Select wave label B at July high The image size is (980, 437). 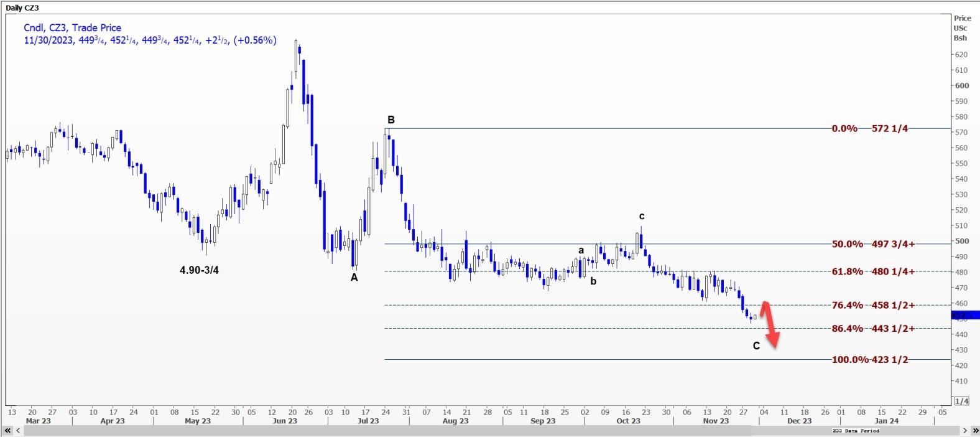pyautogui.click(x=391, y=120)
